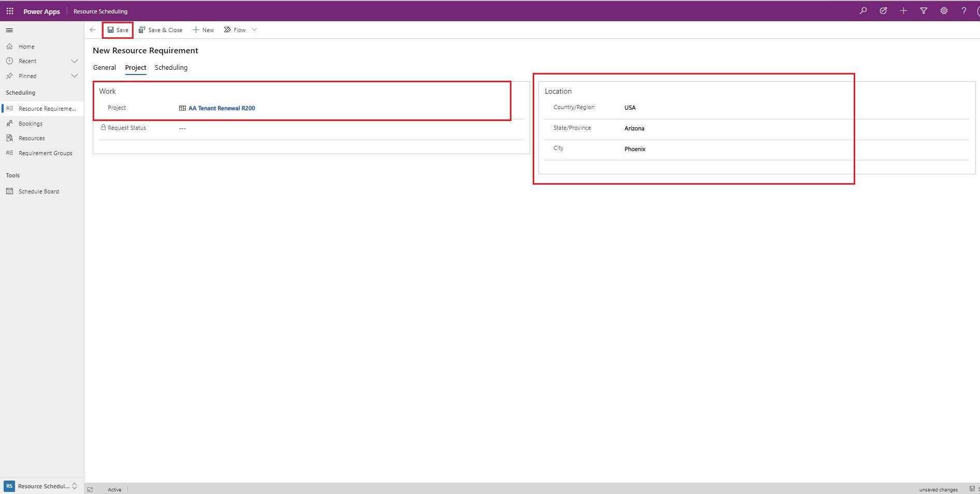Screen dimensions: 980x494
Task: Open the Flow dropdown chevron
Action: (x=254, y=30)
